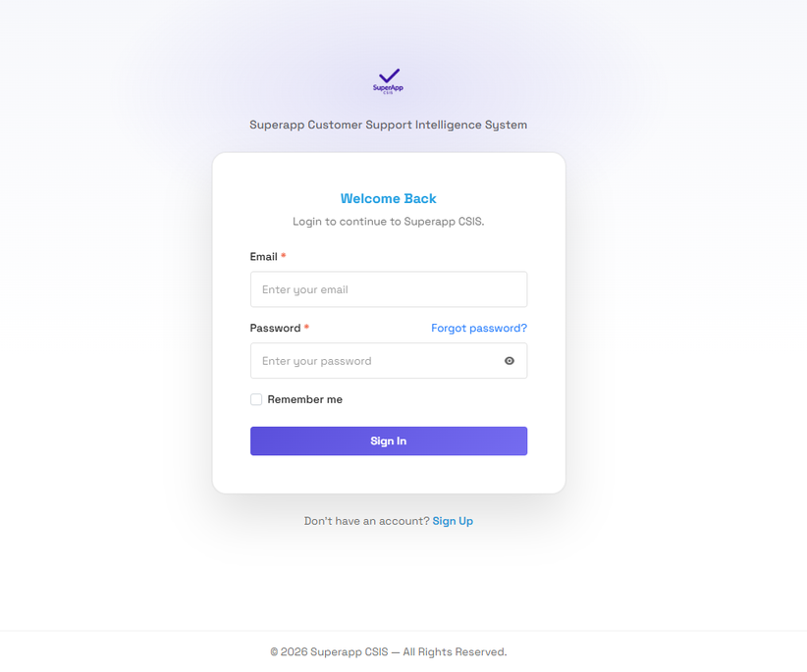Screen dimensions: 807x672
Task: Click 'Enter your password' placeholder text
Action: tap(316, 361)
